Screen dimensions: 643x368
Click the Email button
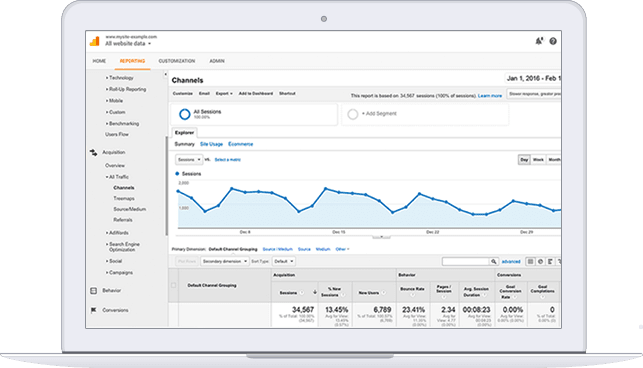204,94
